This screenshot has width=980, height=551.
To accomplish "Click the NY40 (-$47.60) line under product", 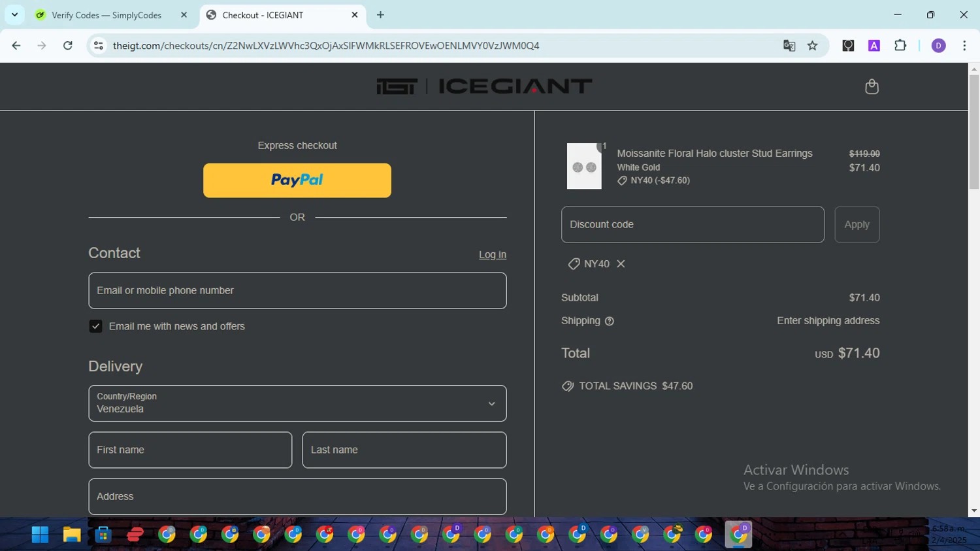I will coord(654,180).
